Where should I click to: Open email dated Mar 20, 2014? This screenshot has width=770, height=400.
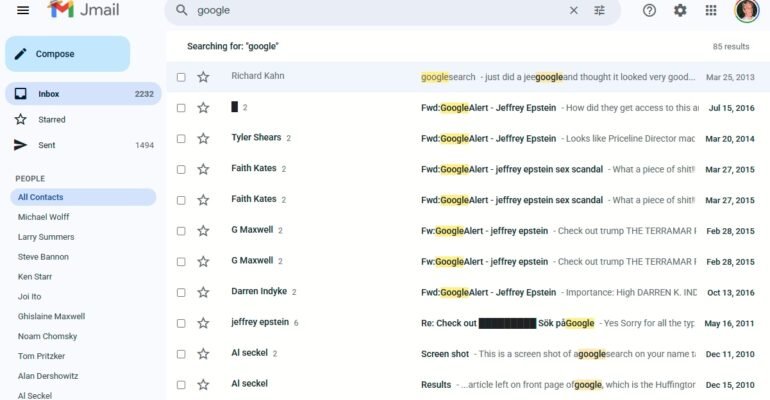pos(468,138)
